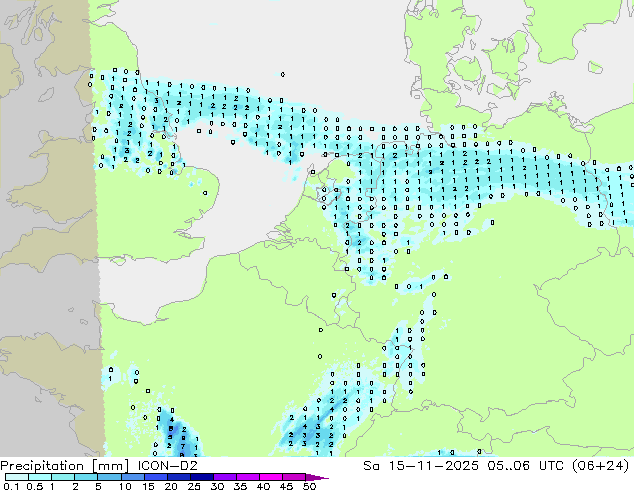
Task: Click the '50' legend scale value
Action: (x=310, y=486)
